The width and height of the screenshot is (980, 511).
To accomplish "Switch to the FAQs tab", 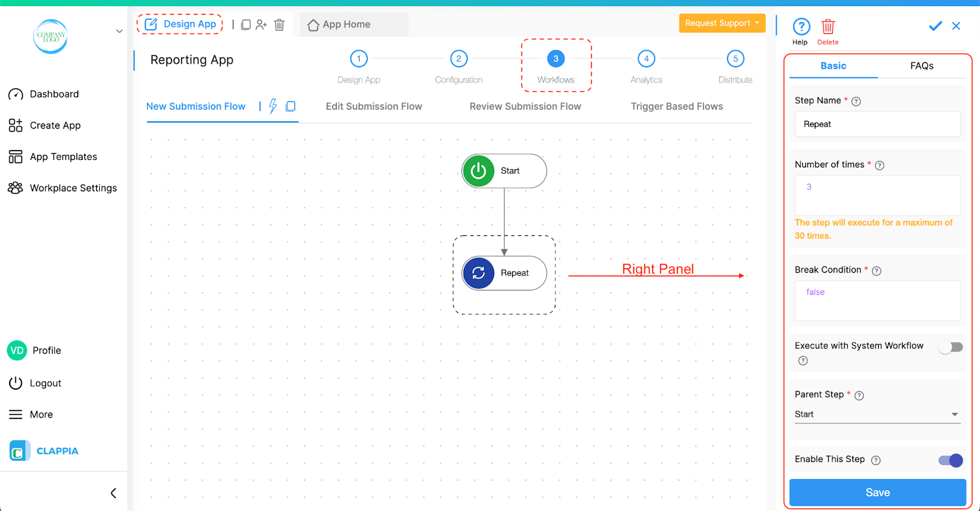I will click(922, 66).
